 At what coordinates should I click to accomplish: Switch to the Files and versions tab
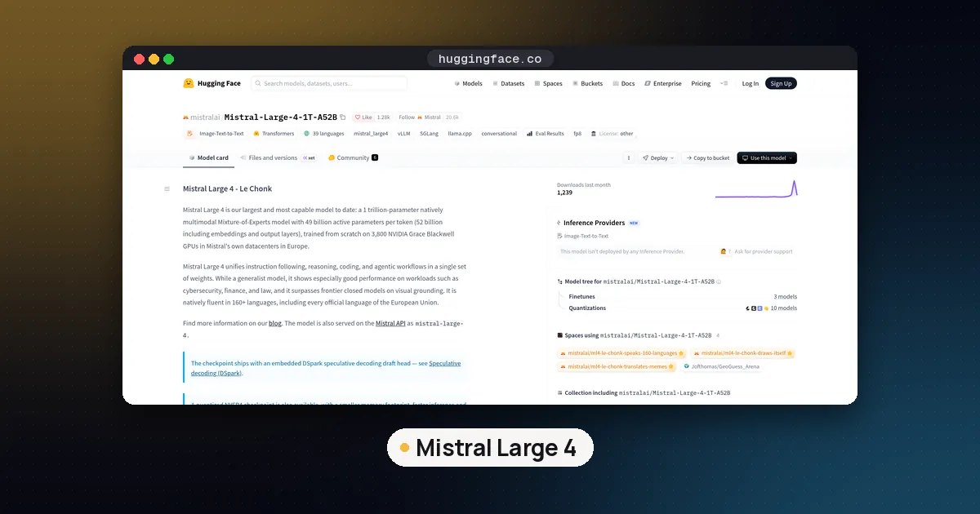269,157
